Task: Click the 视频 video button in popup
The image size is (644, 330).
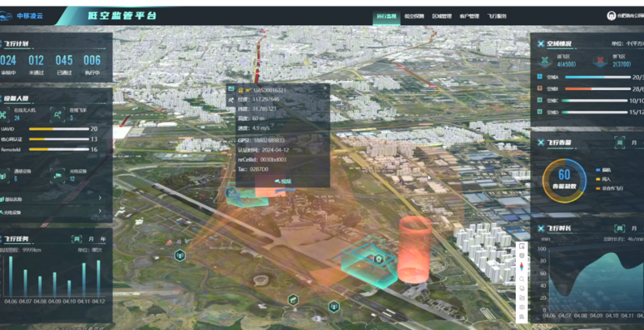Action: (283, 181)
